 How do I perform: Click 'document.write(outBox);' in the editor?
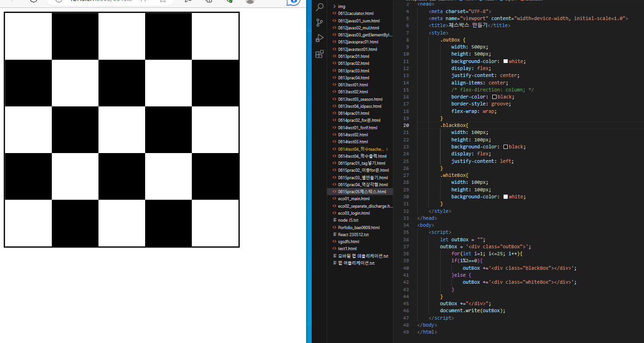pos(473,310)
